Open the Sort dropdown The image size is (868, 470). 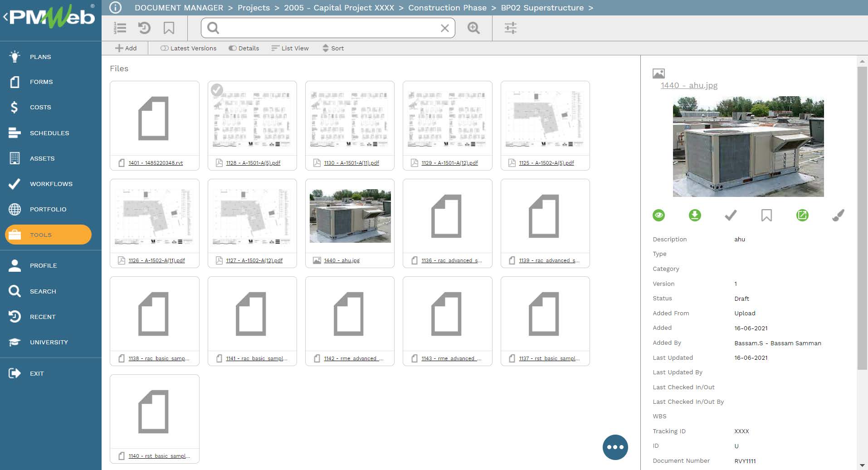click(x=333, y=48)
